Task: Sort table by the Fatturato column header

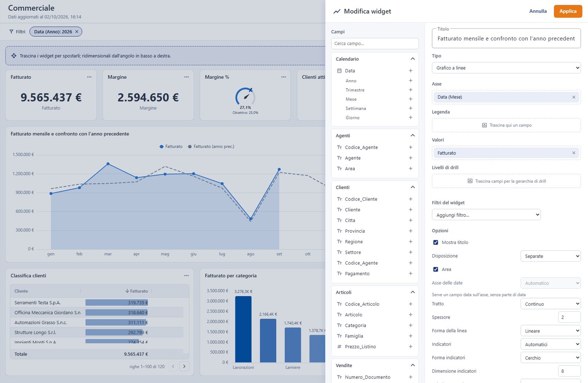Action: click(x=136, y=291)
